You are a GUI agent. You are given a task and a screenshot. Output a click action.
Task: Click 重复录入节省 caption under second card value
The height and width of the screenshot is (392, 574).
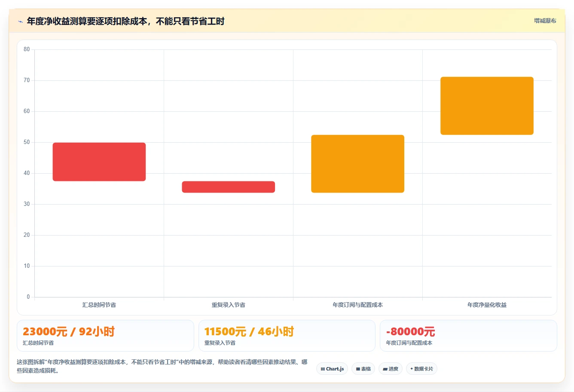[220, 343]
